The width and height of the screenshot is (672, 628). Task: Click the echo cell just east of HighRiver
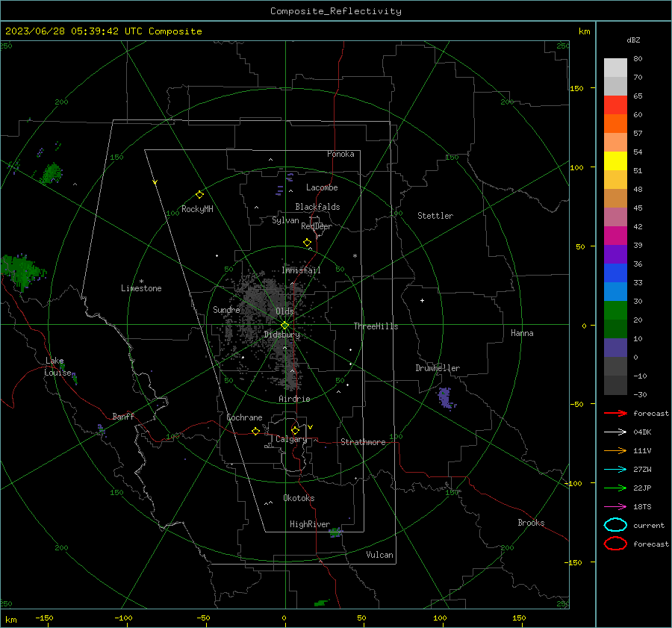[335, 532]
